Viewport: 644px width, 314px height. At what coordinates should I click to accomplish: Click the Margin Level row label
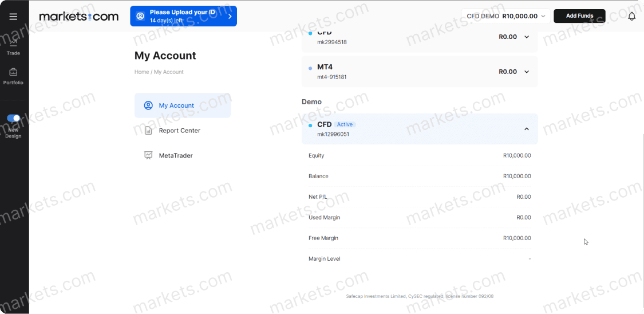(x=325, y=259)
